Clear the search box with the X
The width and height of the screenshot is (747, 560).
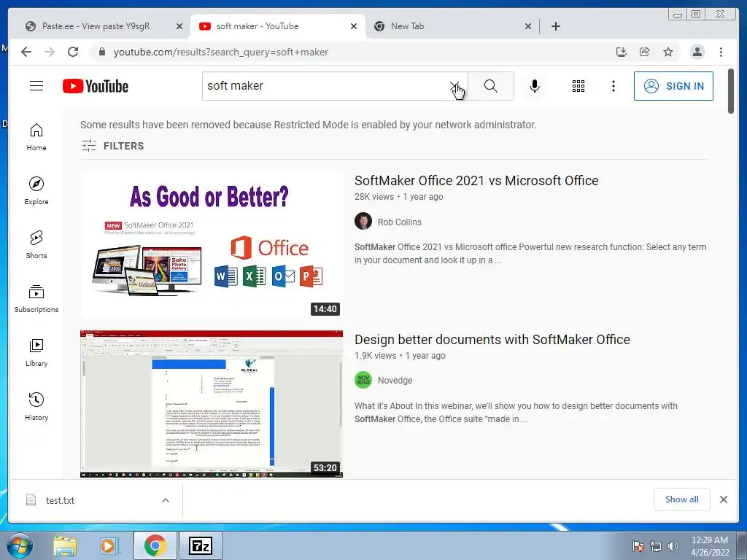click(x=454, y=86)
